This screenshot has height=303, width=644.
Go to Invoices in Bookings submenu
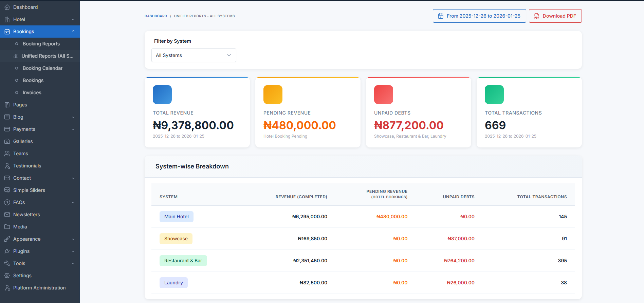click(32, 93)
